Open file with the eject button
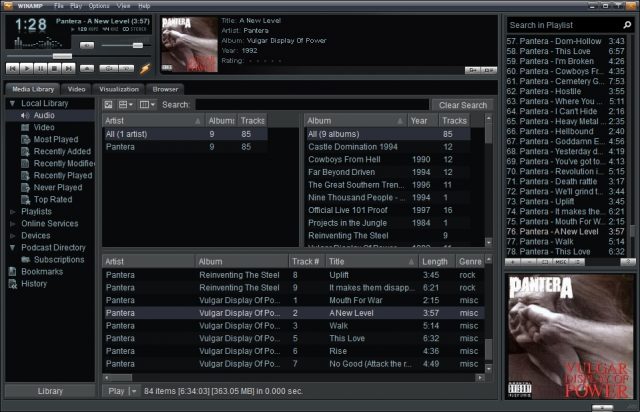640x412 pixels. click(x=87, y=69)
